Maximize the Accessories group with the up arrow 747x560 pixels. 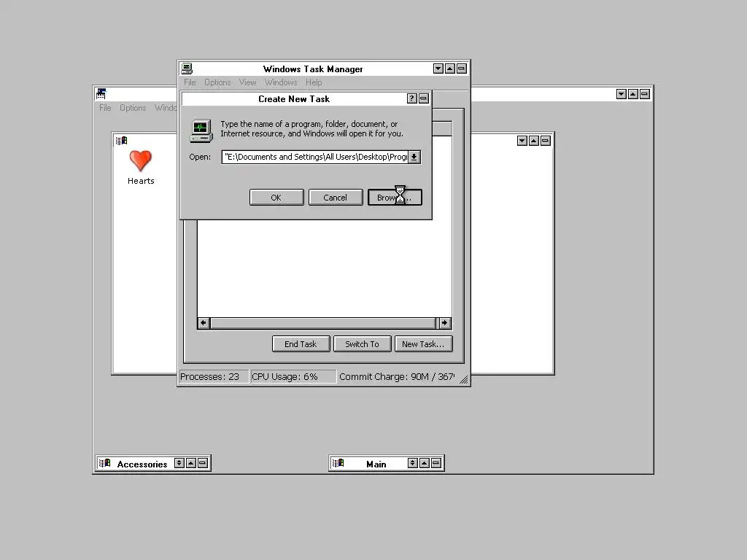point(191,463)
